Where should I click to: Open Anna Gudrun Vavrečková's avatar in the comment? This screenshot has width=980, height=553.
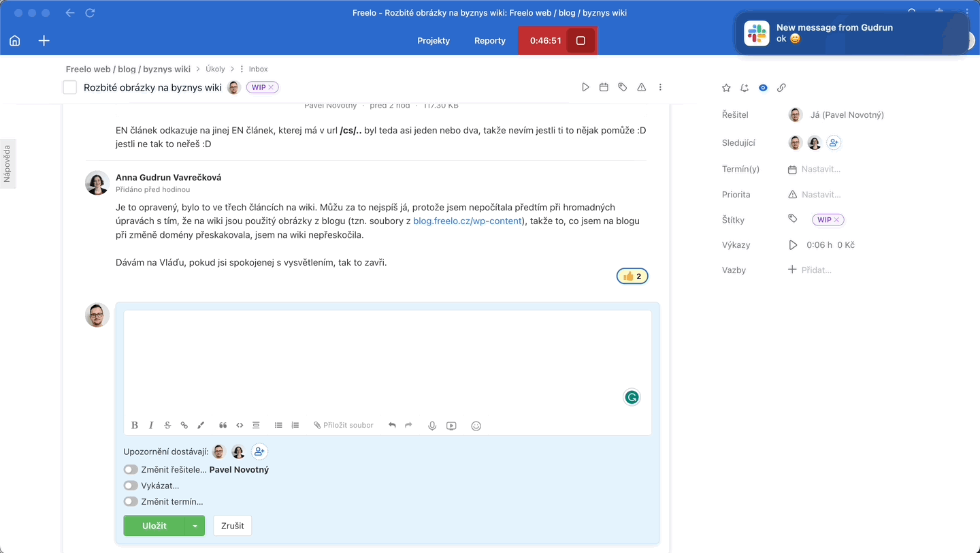click(x=97, y=183)
